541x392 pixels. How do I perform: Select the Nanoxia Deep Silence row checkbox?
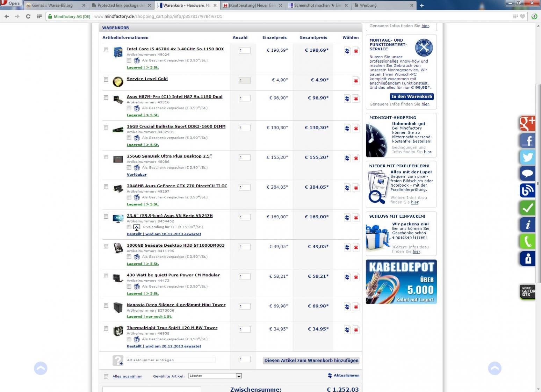click(106, 306)
